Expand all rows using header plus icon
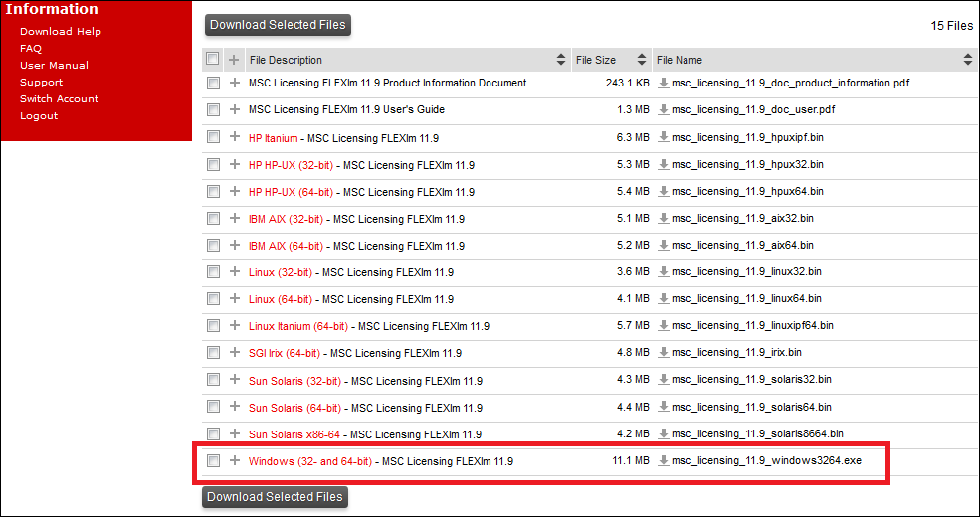Viewport: 980px width, 517px height. (x=235, y=60)
